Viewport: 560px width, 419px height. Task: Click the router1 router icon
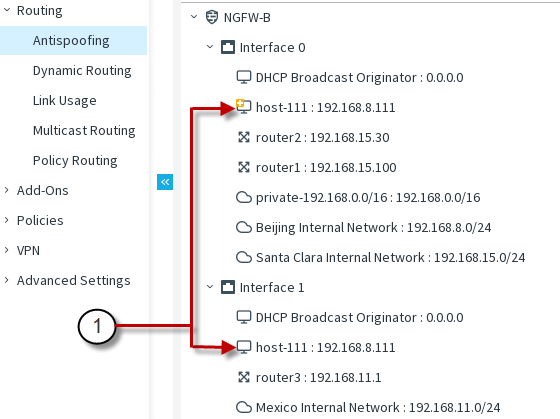(244, 167)
